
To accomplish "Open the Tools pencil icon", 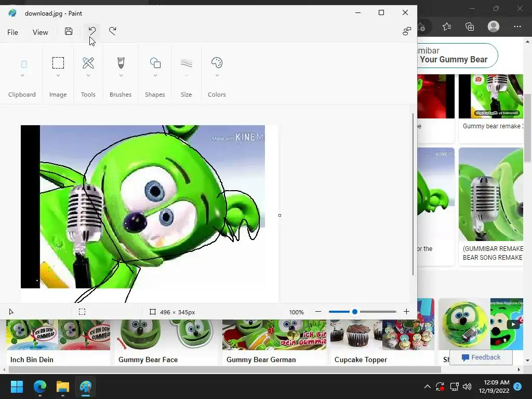I will pos(88,63).
